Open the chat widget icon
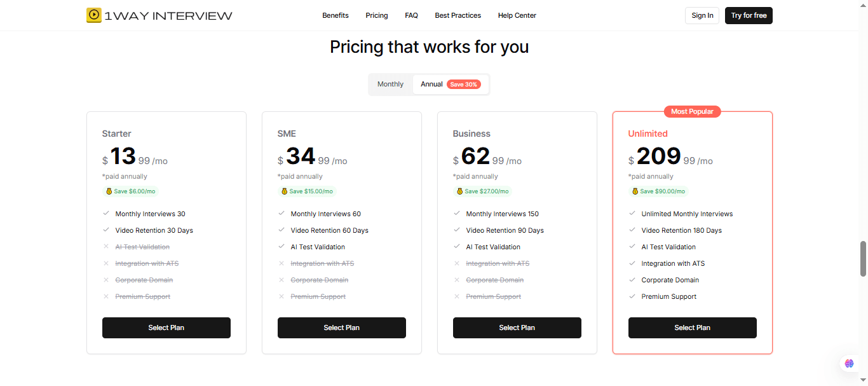 850,364
